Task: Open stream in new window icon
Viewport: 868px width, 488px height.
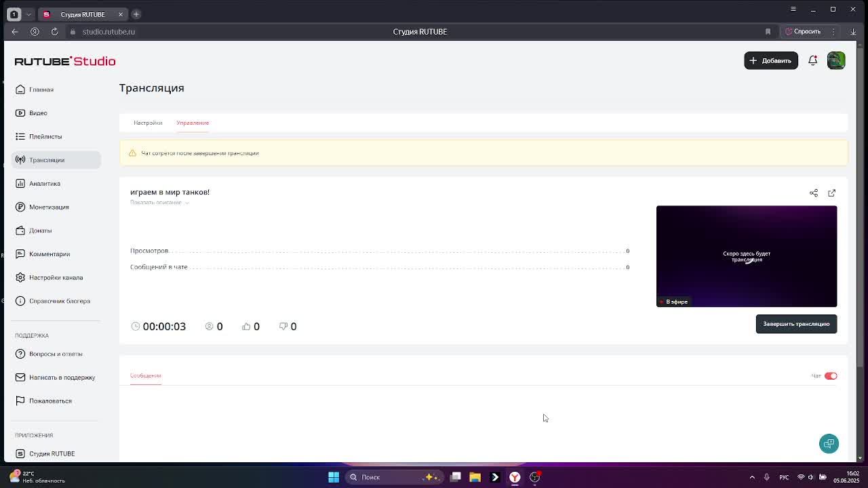Action: click(x=832, y=193)
